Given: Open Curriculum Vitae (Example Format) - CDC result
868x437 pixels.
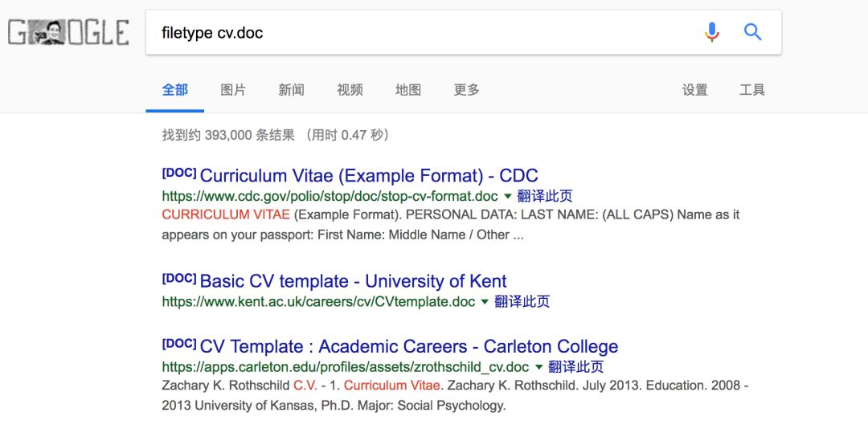Looking at the screenshot, I should coord(369,175).
